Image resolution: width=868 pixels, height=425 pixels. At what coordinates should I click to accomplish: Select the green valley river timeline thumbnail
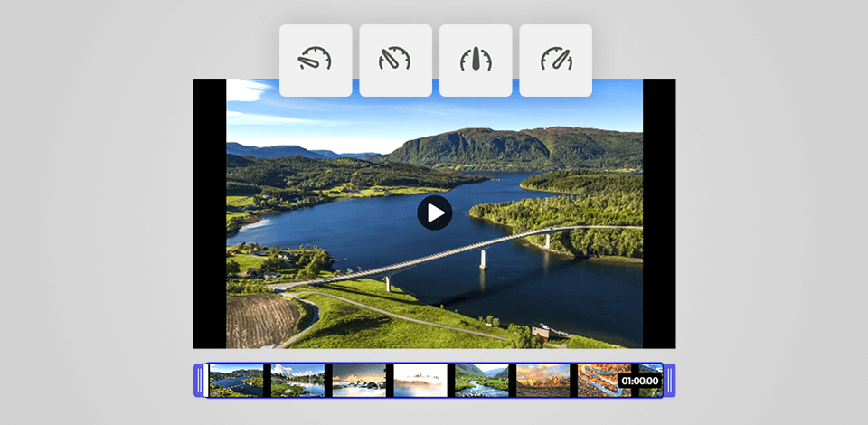[x=482, y=380]
